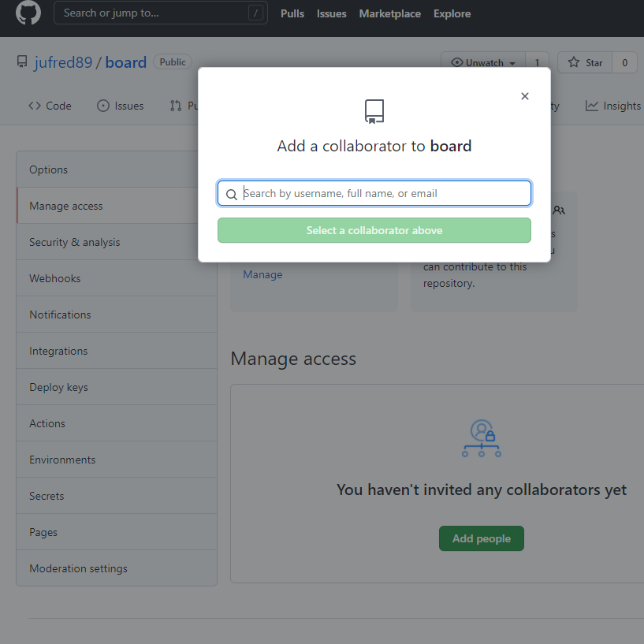This screenshot has height=644, width=644.
Task: Select Moderation settings in sidebar
Action: point(116,568)
